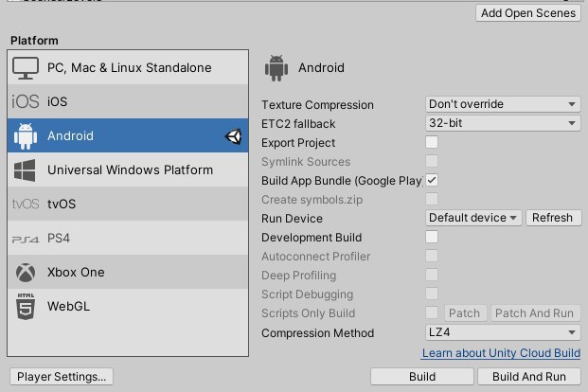Click the Refresh button
This screenshot has width=588, height=392.
point(553,218)
